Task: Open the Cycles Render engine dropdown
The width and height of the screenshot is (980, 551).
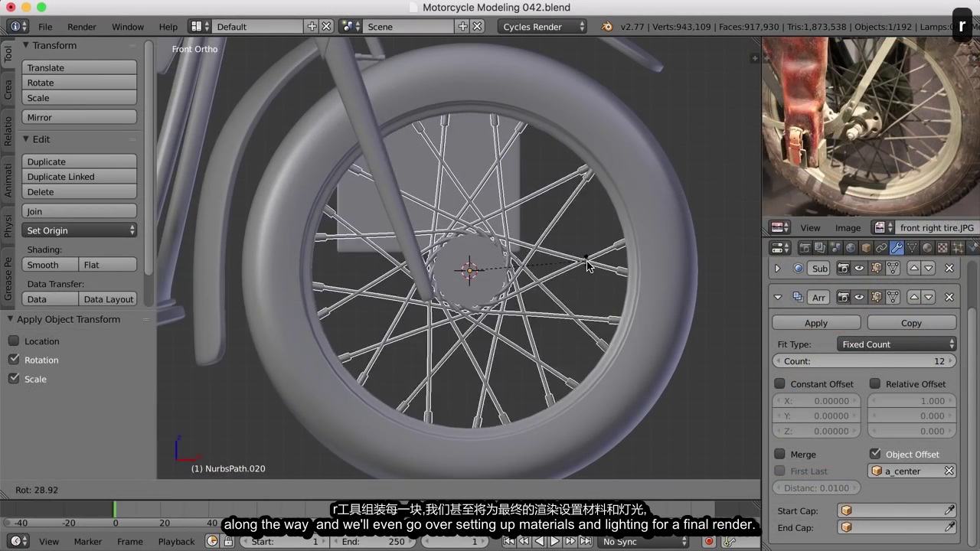Action: pyautogui.click(x=543, y=26)
